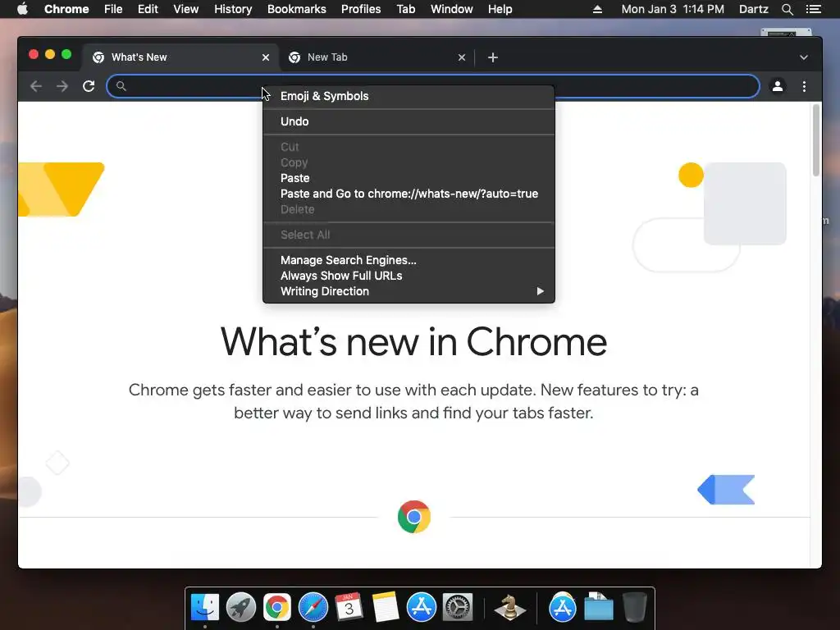Open Calendar from the Dock

coord(349,607)
